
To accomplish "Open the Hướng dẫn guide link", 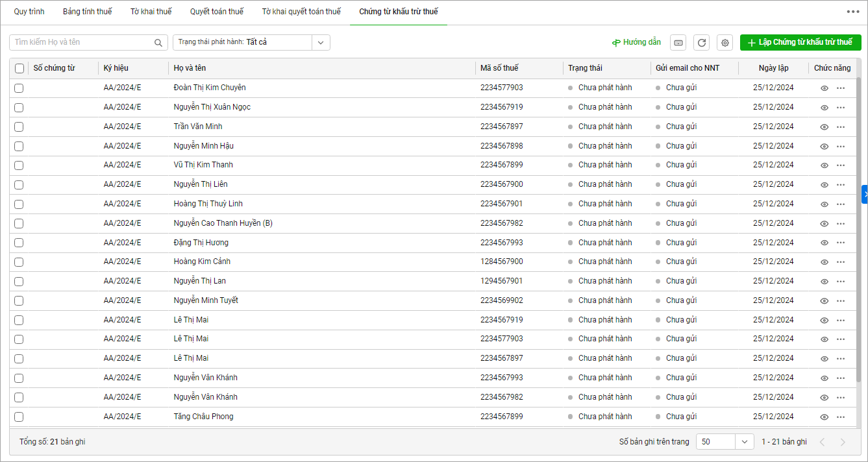I will point(636,42).
